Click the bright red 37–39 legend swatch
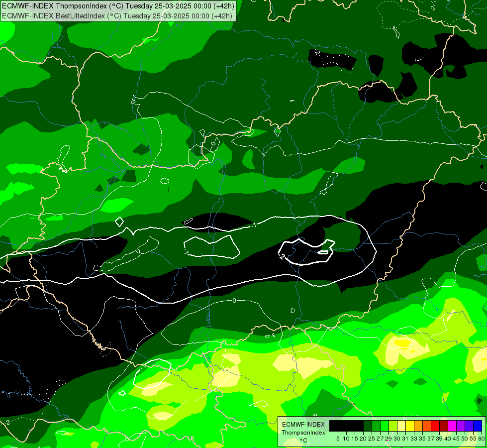The width and height of the screenshot is (487, 448). [x=435, y=426]
